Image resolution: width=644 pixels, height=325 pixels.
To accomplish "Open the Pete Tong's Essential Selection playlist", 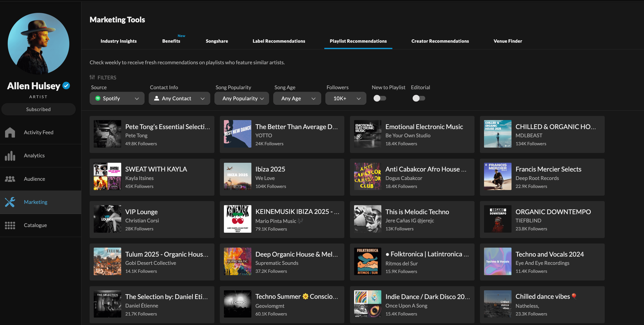I will pyautogui.click(x=151, y=134).
